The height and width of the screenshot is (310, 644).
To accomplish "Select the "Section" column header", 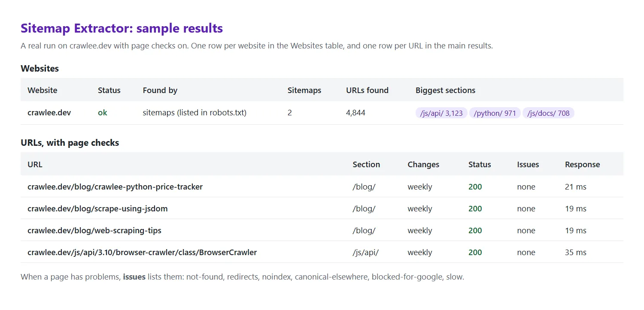I will (x=366, y=165).
